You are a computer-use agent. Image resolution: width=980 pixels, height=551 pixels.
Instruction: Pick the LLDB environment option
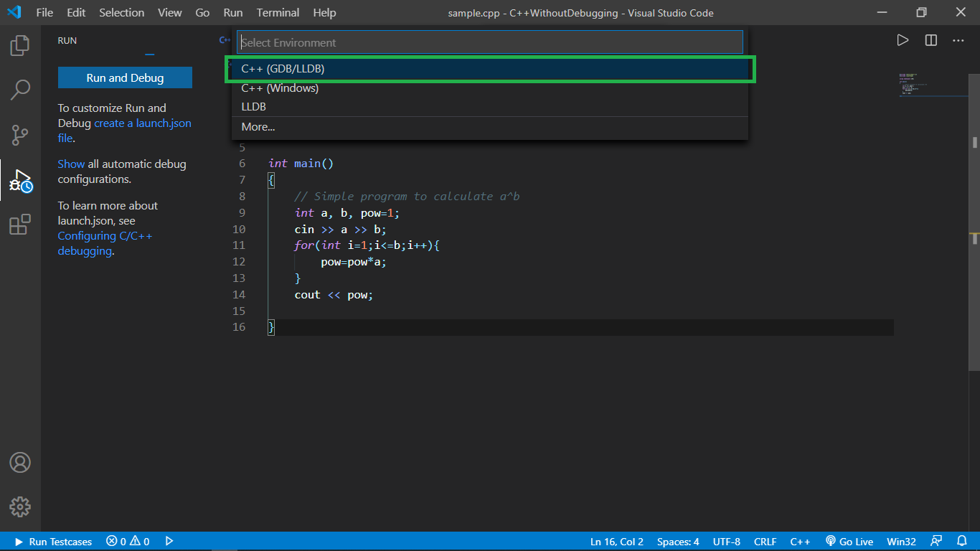490,107
